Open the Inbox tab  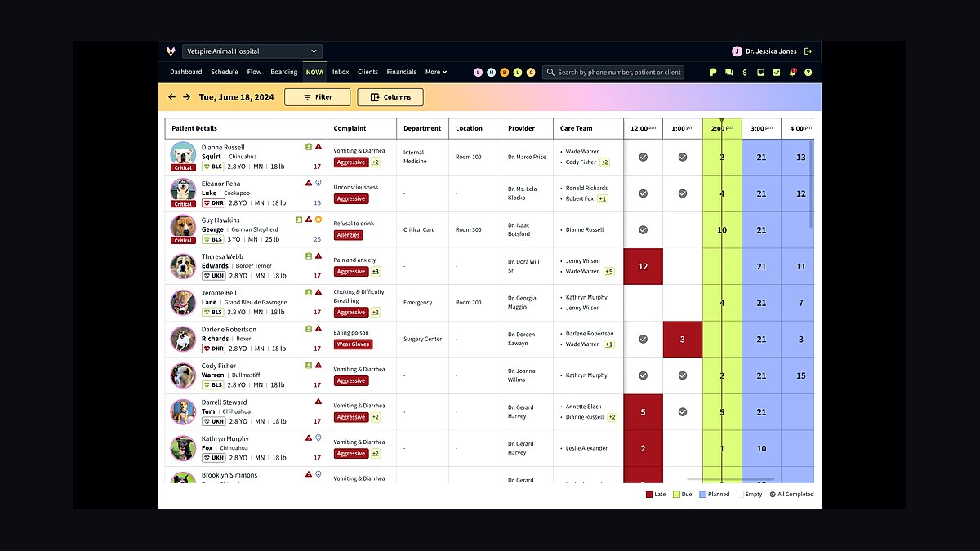[x=341, y=72]
